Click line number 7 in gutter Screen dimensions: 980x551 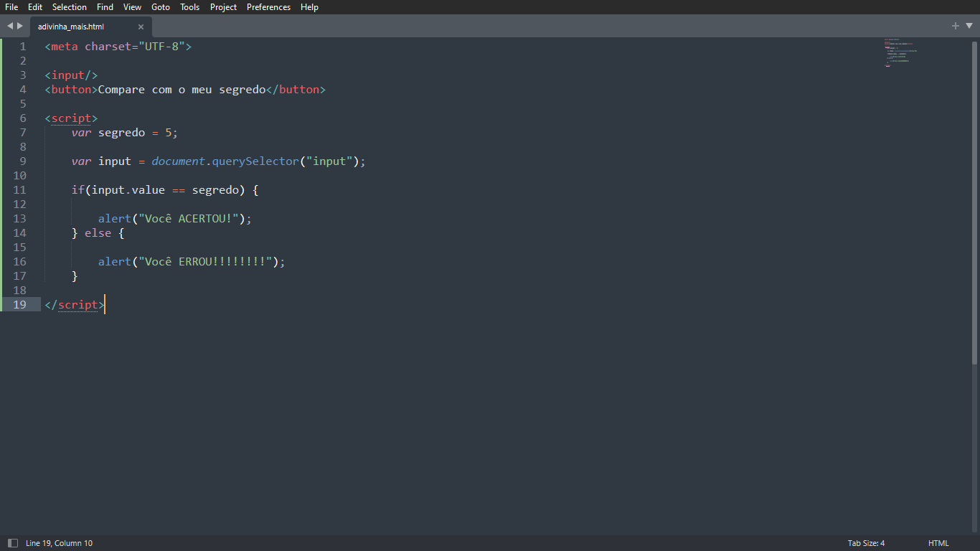(22, 133)
